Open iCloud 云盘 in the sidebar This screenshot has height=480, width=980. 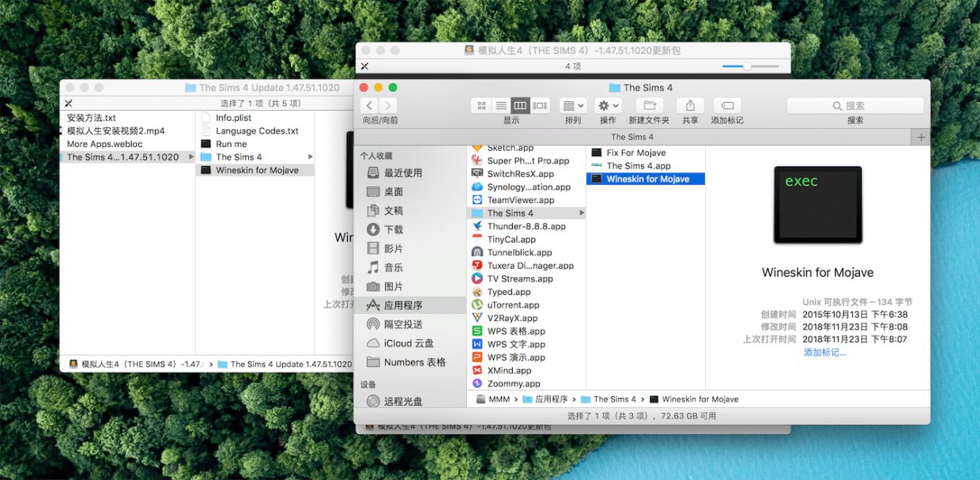click(x=409, y=343)
